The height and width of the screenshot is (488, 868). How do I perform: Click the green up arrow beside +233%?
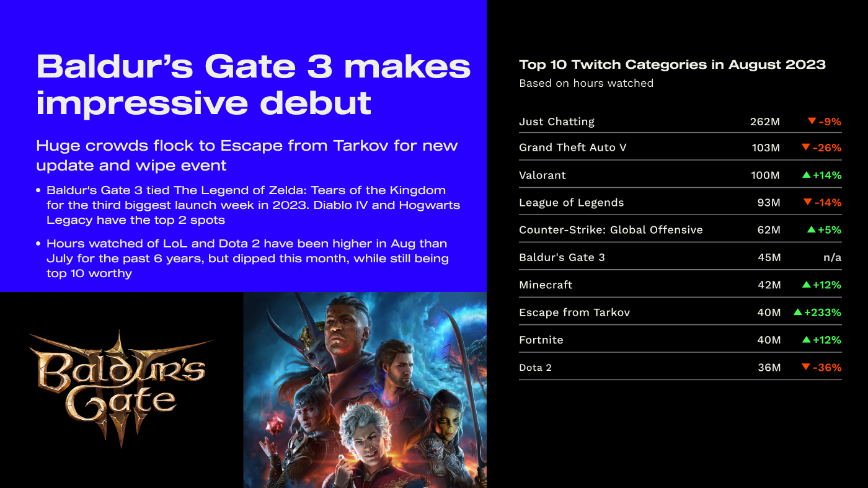(x=798, y=313)
